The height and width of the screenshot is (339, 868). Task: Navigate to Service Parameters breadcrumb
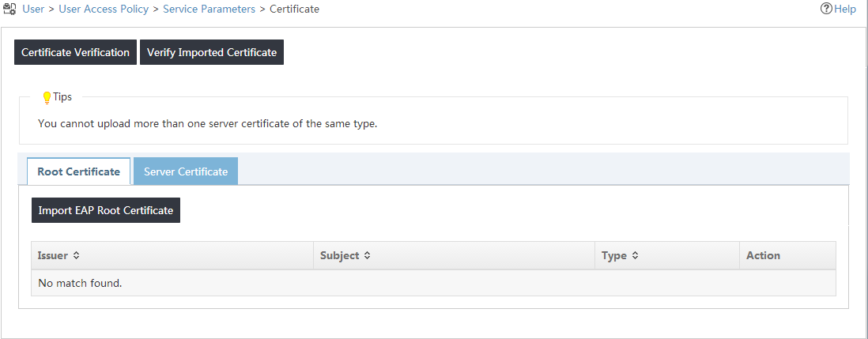pyautogui.click(x=209, y=9)
